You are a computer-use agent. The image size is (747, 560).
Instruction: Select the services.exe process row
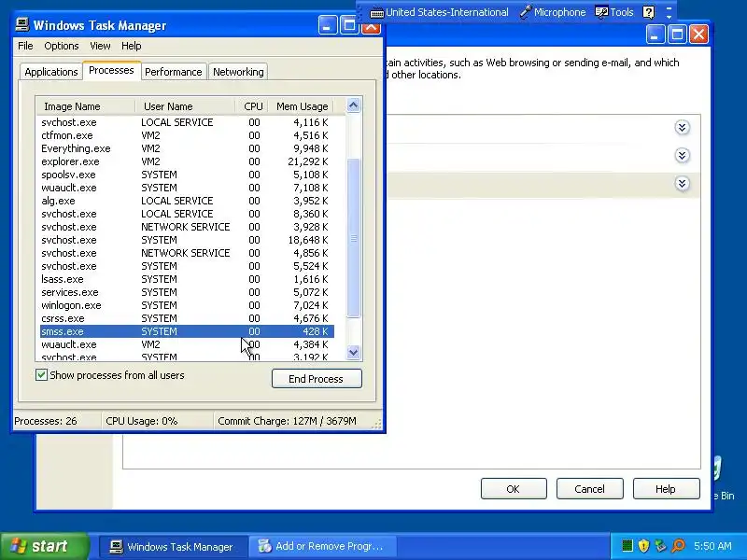coord(187,292)
